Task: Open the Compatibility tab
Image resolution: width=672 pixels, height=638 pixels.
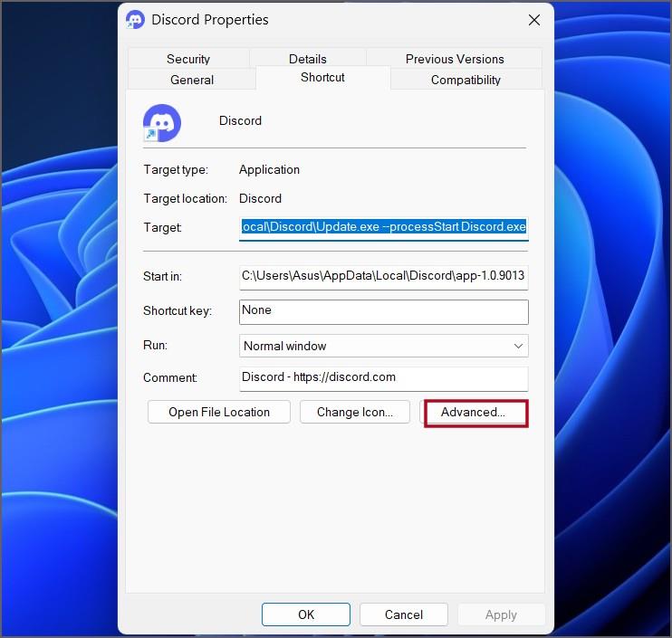Action: pyautogui.click(x=466, y=80)
